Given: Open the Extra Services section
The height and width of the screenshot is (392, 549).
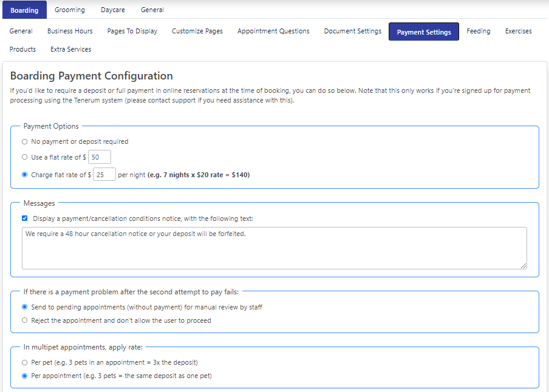Looking at the screenshot, I should tap(71, 49).
